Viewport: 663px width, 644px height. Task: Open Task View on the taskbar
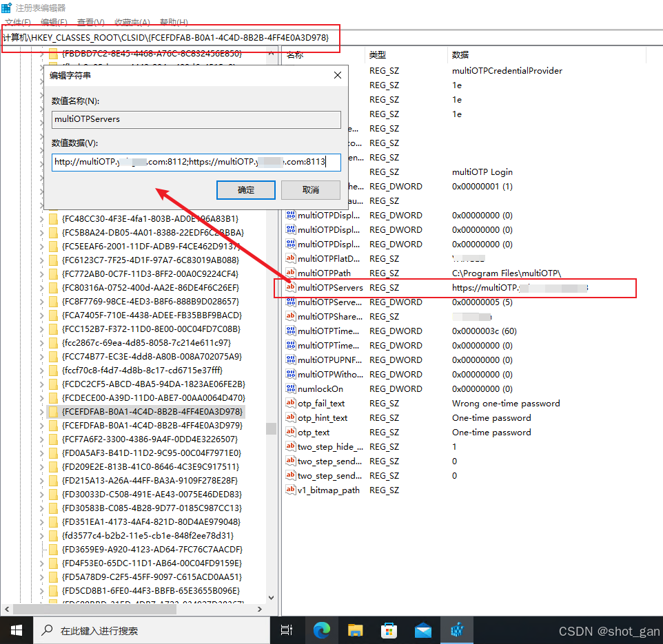286,630
